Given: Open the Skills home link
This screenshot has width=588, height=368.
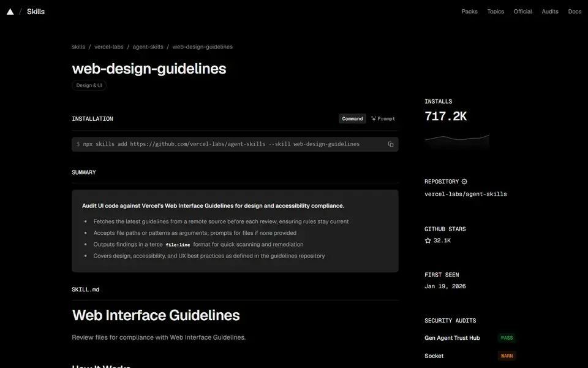Looking at the screenshot, I should pyautogui.click(x=36, y=12).
